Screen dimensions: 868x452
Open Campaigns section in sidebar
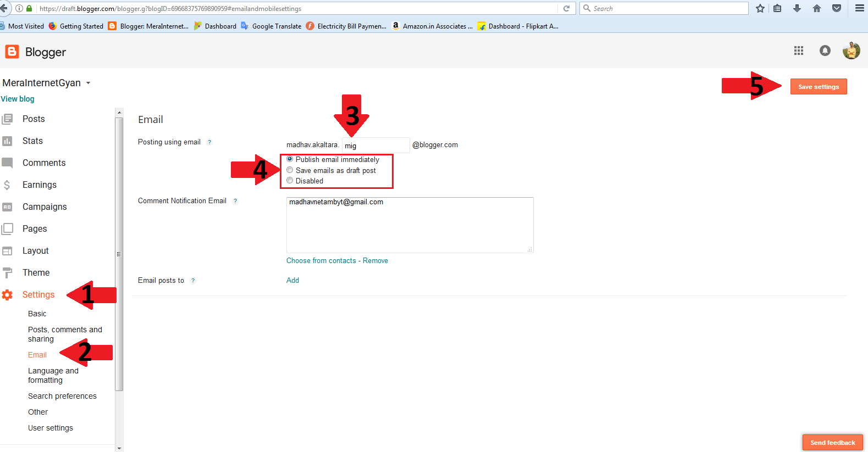pos(45,207)
